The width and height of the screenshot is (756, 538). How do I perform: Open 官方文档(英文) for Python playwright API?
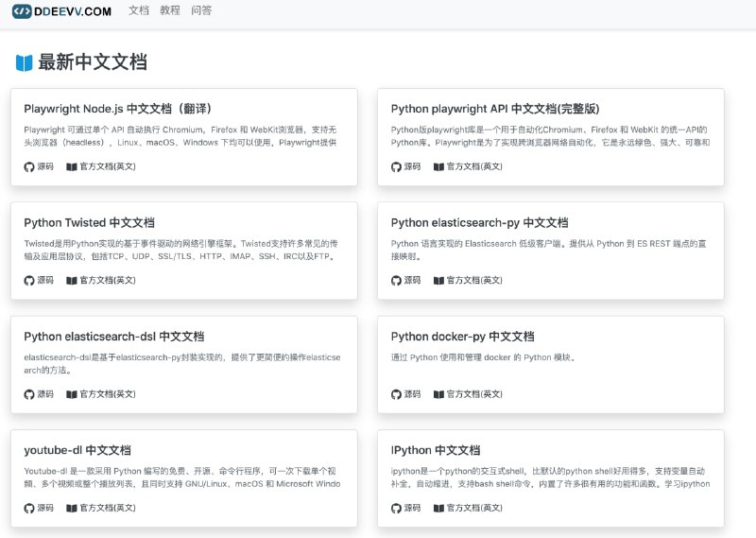[474, 166]
